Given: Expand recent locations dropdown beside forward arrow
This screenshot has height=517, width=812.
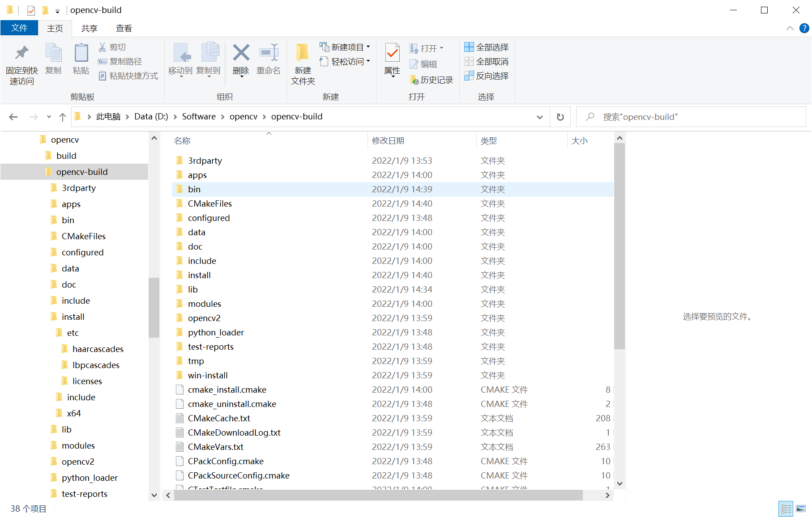Looking at the screenshot, I should (49, 117).
